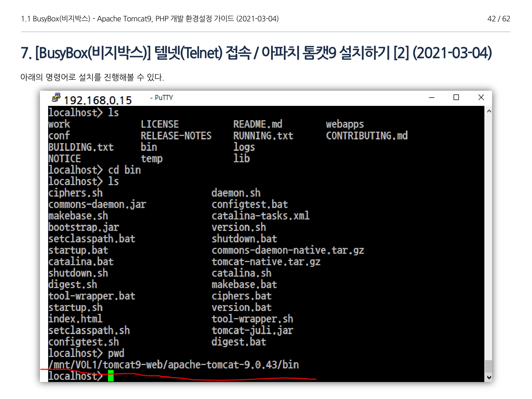Click bootstrap.jar in the listing
Screen dimensions: 532x399
tap(84, 227)
